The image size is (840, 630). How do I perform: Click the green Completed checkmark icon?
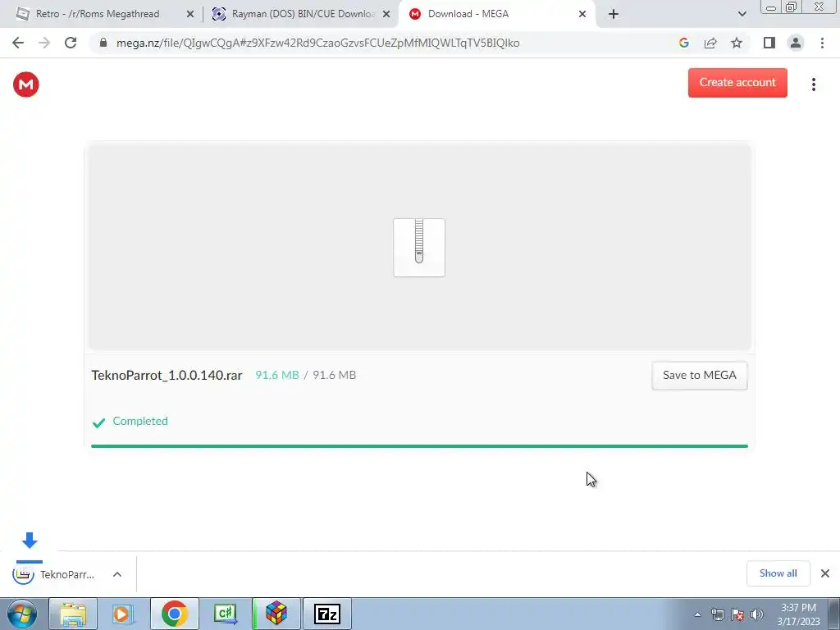(x=98, y=422)
